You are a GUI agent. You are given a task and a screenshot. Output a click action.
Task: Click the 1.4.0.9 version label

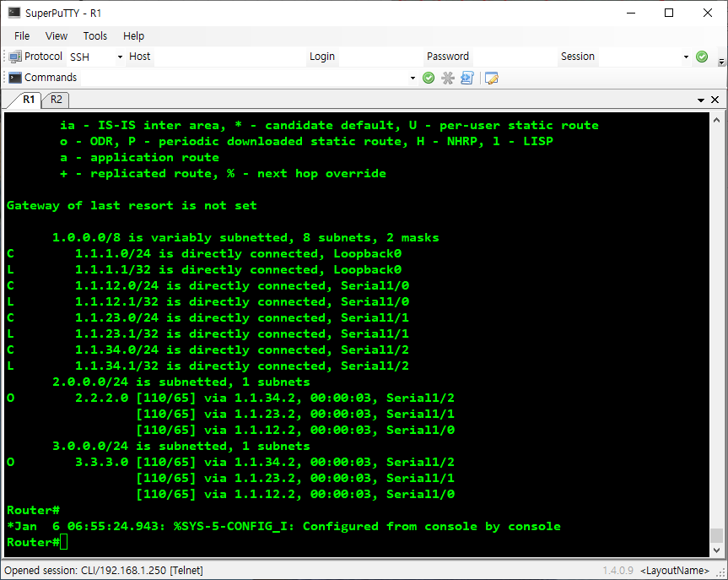(618, 570)
